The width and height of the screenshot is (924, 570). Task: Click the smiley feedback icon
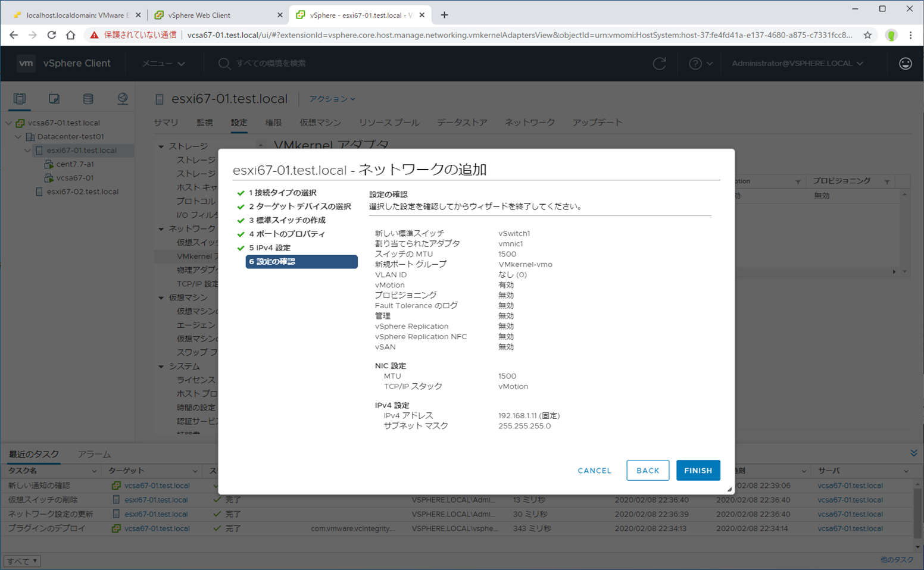[x=905, y=64]
